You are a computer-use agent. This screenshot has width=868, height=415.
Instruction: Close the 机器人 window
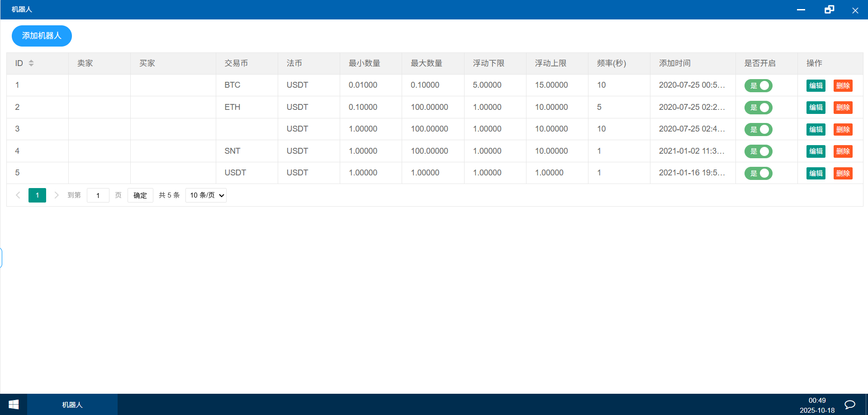(855, 10)
